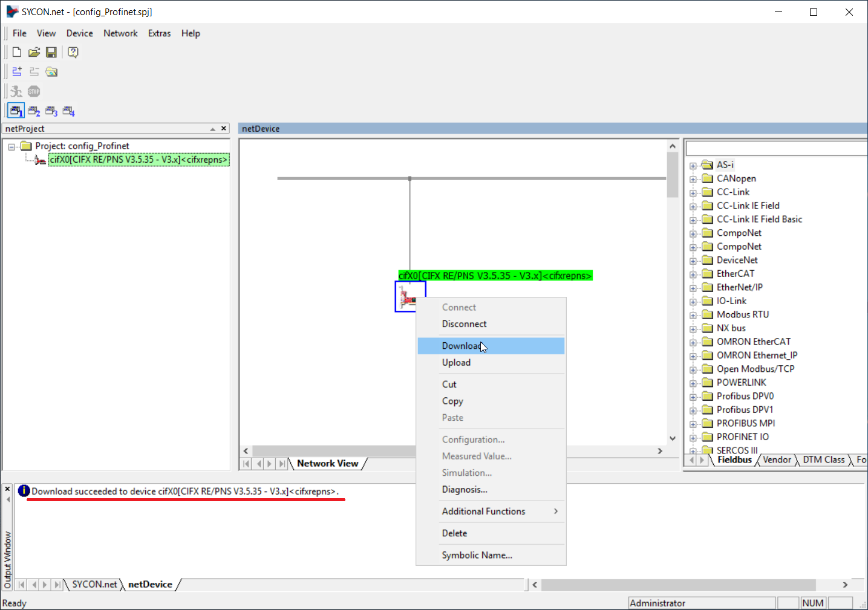
Task: Expand the PROFINET IO catalog folder
Action: (x=693, y=437)
